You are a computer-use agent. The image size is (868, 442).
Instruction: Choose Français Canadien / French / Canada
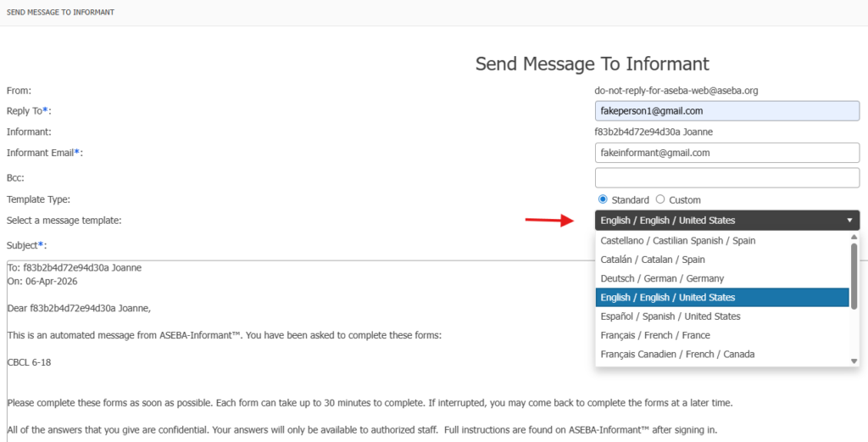pos(676,354)
